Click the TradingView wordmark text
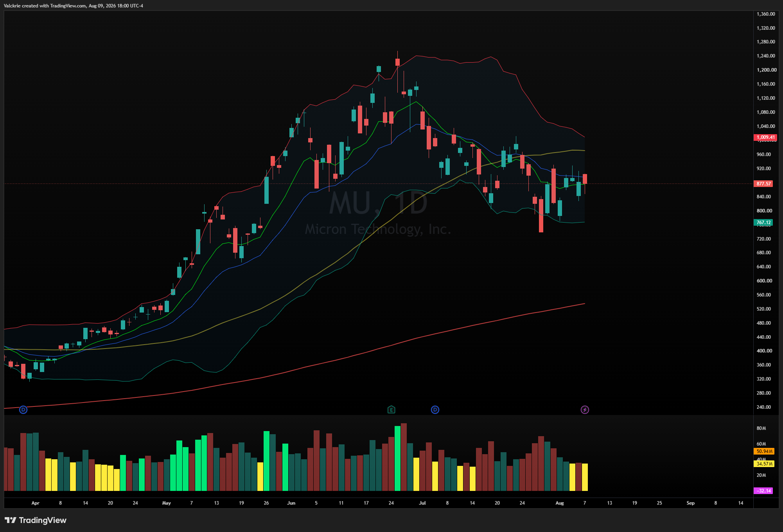The width and height of the screenshot is (783, 532). point(43,520)
